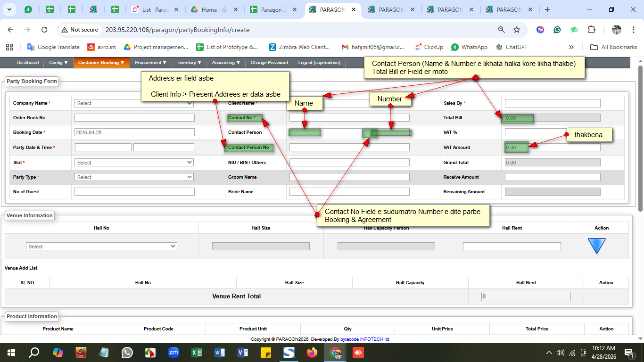The width and height of the screenshot is (644, 362).
Task: Open the Windows Start menu
Action: [11, 353]
